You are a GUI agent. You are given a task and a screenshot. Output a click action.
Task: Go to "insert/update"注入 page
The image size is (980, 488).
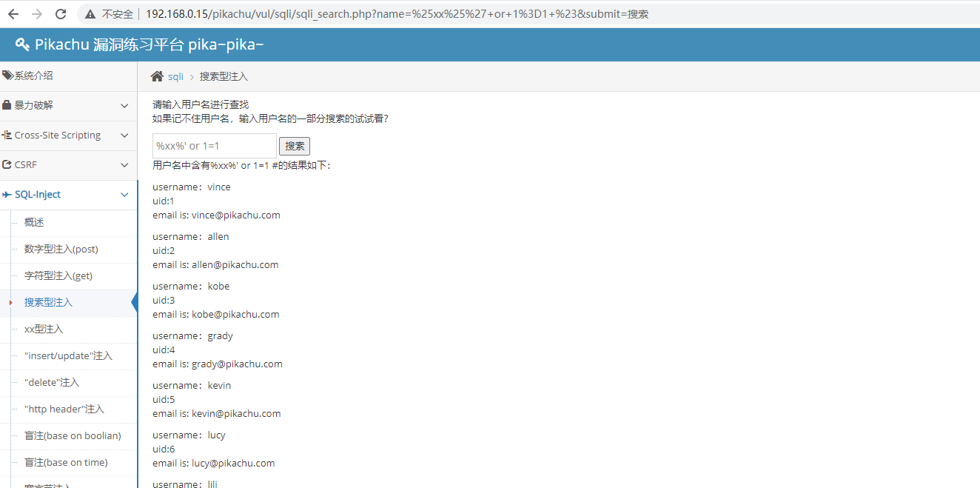68,355
